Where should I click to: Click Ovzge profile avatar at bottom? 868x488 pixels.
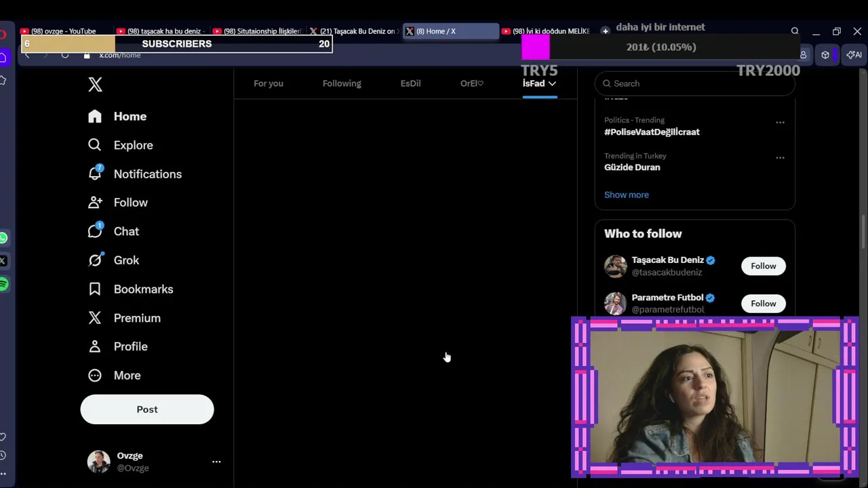(x=99, y=462)
